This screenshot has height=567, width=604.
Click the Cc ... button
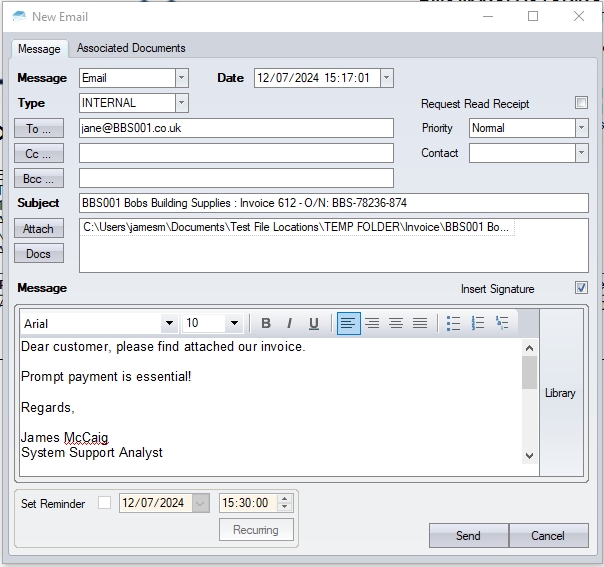click(39, 153)
